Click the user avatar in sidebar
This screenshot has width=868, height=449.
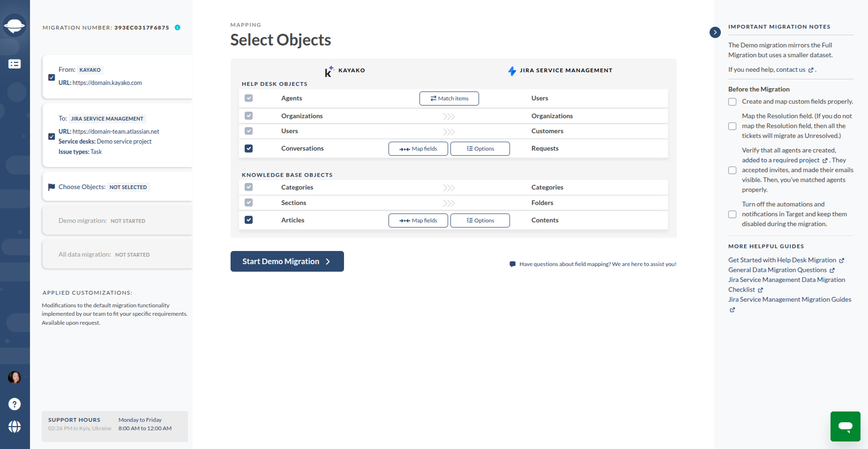tap(14, 378)
